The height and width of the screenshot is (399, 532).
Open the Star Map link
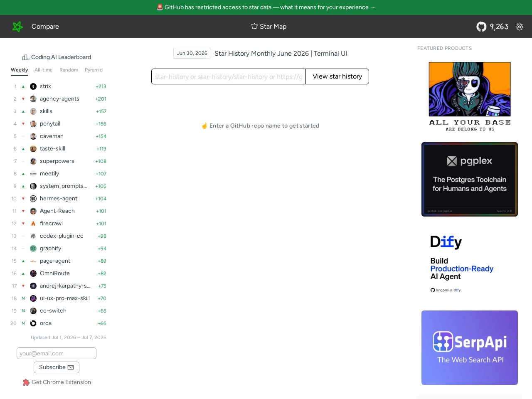point(269,27)
